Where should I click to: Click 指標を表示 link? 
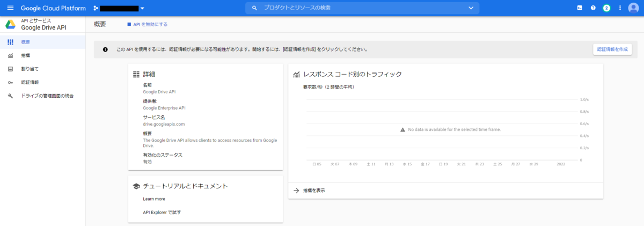coord(314,191)
